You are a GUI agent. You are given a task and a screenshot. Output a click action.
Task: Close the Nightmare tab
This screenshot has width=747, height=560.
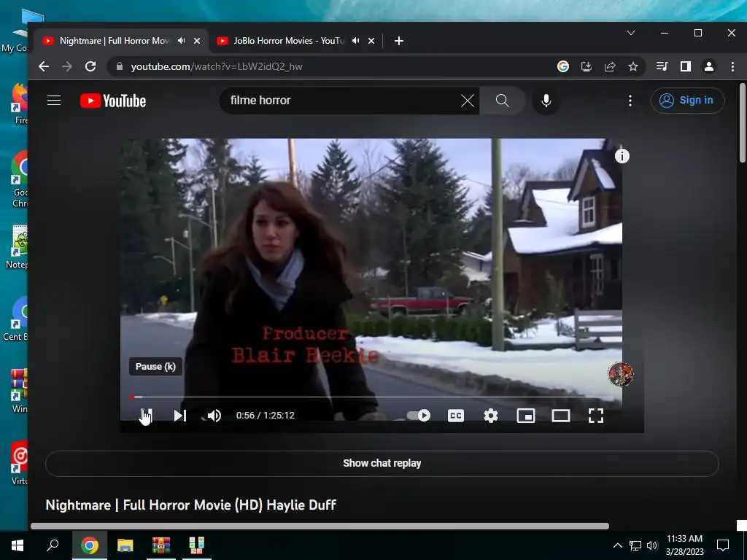point(197,41)
